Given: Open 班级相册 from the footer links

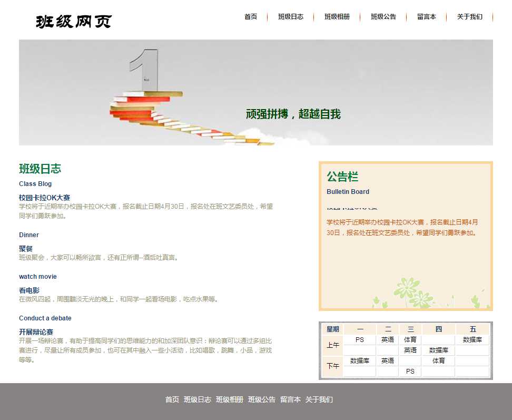Looking at the screenshot, I should [x=230, y=399].
